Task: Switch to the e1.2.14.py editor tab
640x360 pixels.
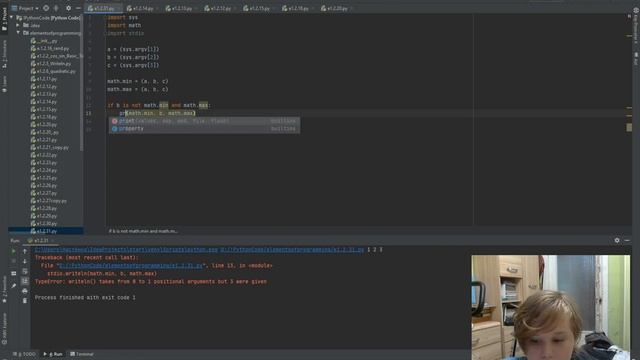Action: [141, 8]
